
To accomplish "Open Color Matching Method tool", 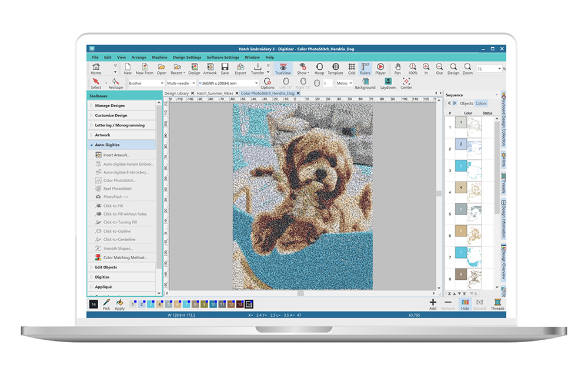I will [x=125, y=257].
